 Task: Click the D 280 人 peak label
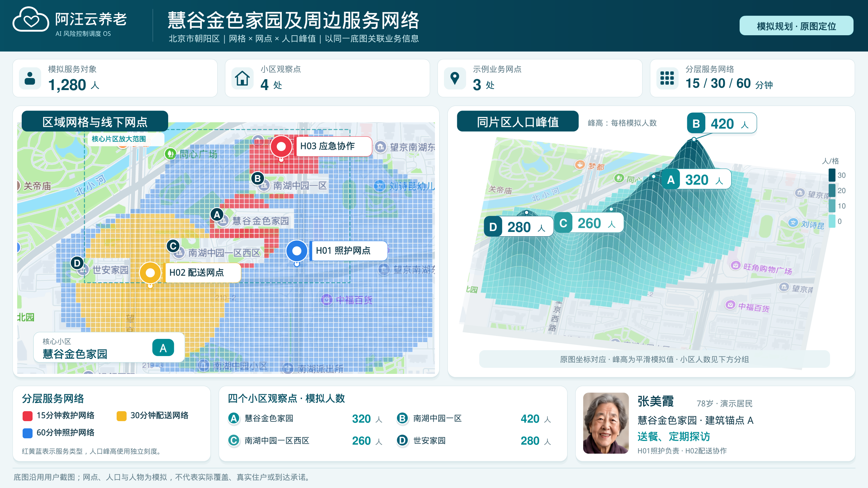click(519, 227)
